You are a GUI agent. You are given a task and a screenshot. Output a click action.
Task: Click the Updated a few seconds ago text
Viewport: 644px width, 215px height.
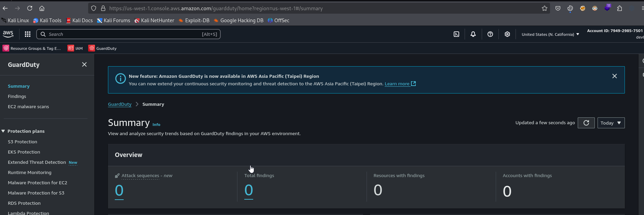545,123
